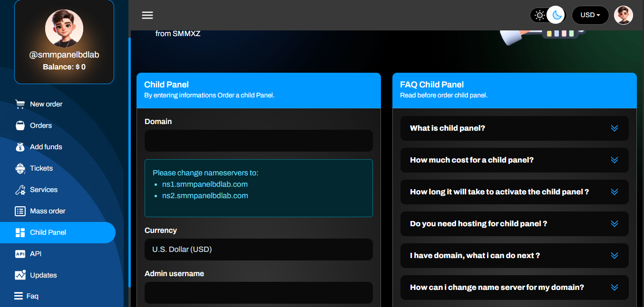Expand "Do you need hosting for child panel ?"
Viewport: 644px width, 307px height.
tap(514, 224)
